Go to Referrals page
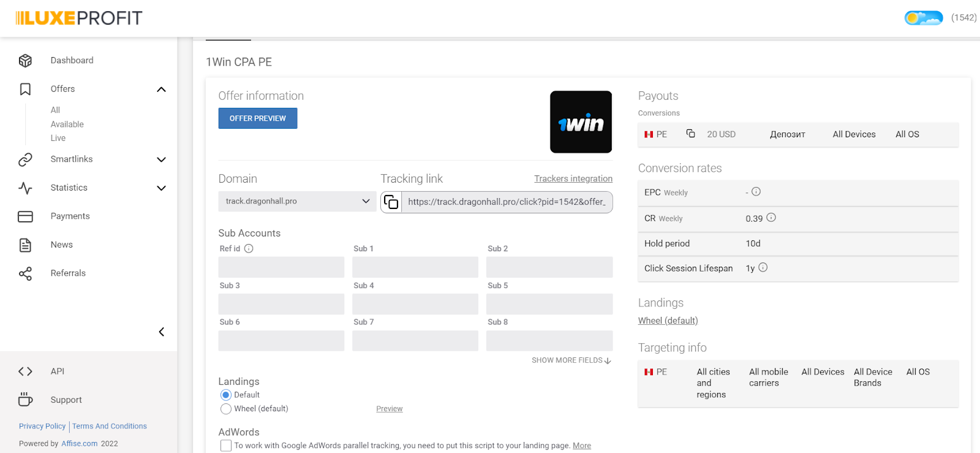980x453 pixels. click(x=68, y=273)
